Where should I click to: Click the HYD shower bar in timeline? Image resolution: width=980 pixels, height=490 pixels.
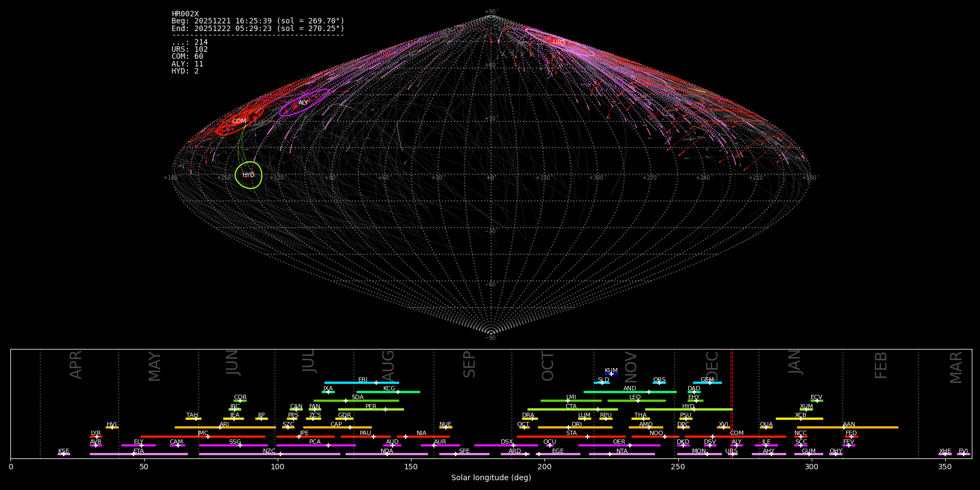pos(689,409)
